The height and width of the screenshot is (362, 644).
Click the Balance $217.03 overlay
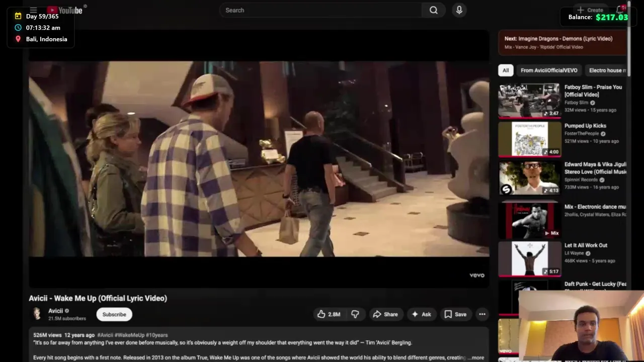coord(598,17)
